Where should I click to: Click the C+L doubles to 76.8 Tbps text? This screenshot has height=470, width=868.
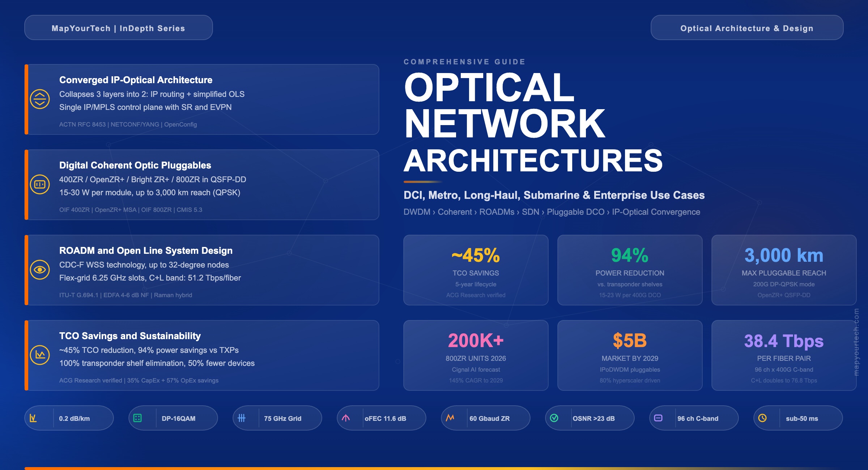tap(784, 380)
